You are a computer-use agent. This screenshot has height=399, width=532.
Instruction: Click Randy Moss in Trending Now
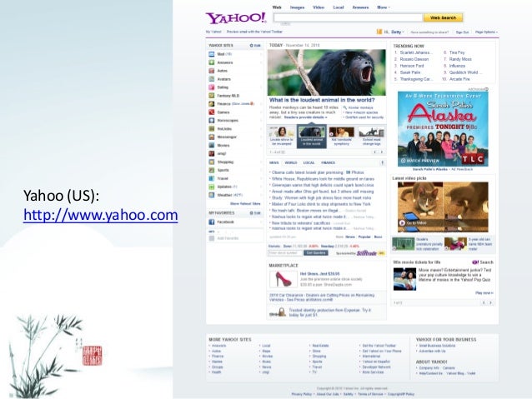coord(460,59)
